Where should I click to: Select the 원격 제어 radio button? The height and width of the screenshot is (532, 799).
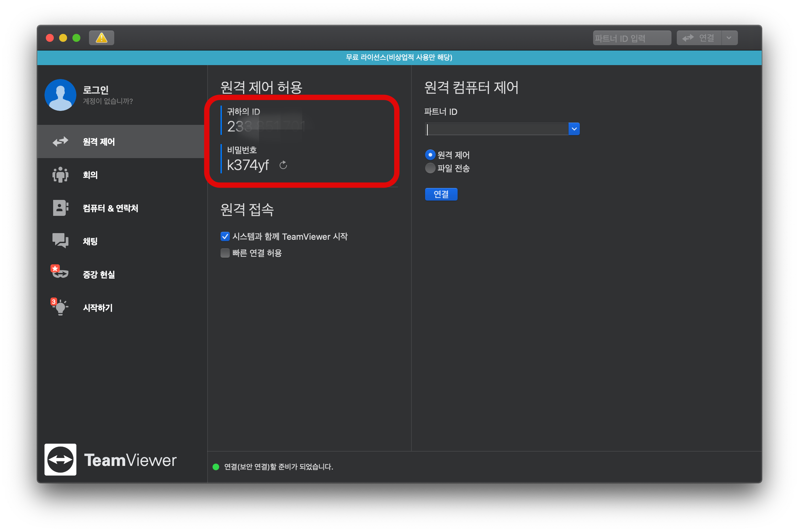pos(430,155)
